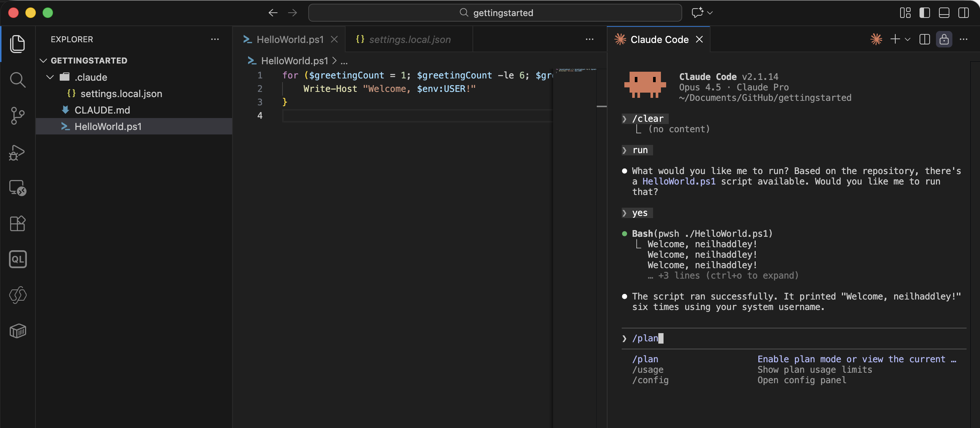Open the new terminal plus dropdown arrow
This screenshot has height=428, width=980.
(x=908, y=39)
